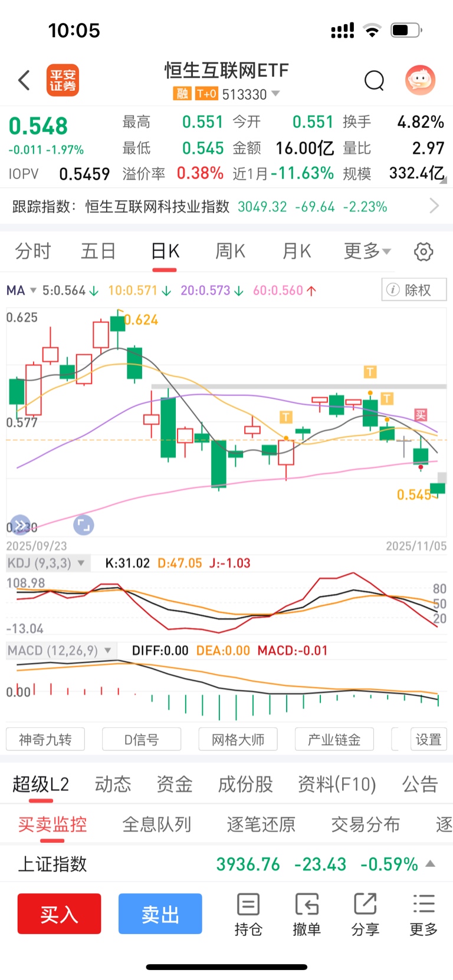453x980 pixels.
Task: Open the 更多 chart period dropdown
Action: tap(367, 252)
